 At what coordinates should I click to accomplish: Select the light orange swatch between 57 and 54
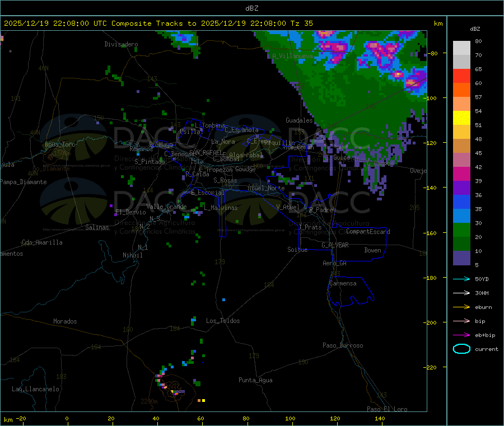point(461,104)
